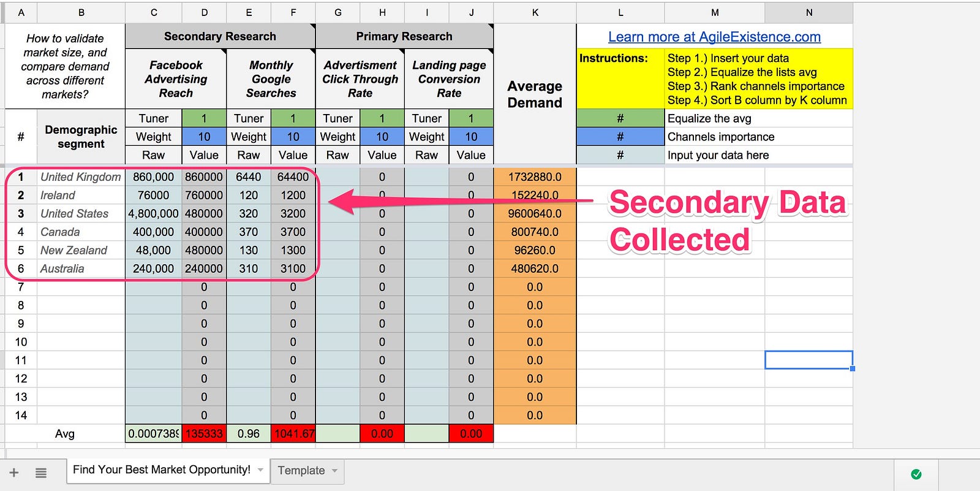Viewport: 980px width, 491px height.
Task: Click Input your data here legend cell
Action: click(759, 155)
